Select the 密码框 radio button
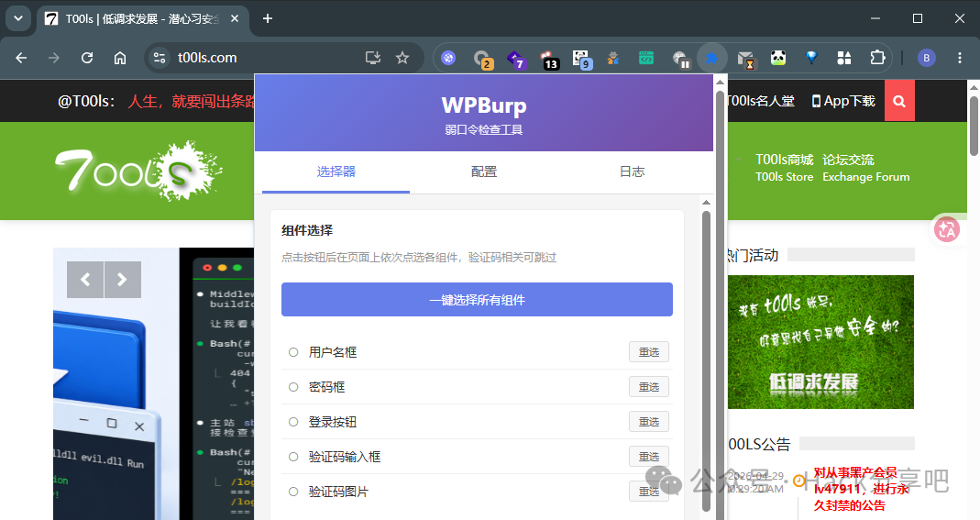This screenshot has height=520, width=980. pos(293,387)
